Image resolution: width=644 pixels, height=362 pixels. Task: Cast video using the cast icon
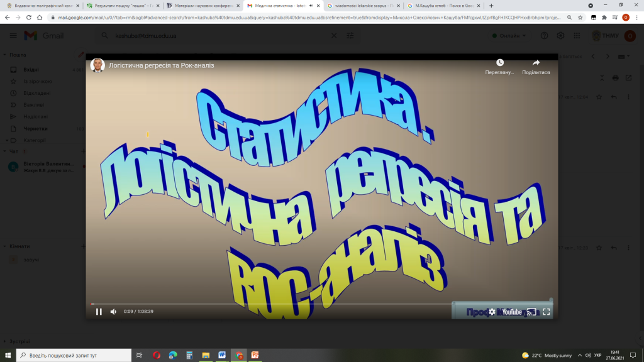pos(531,312)
